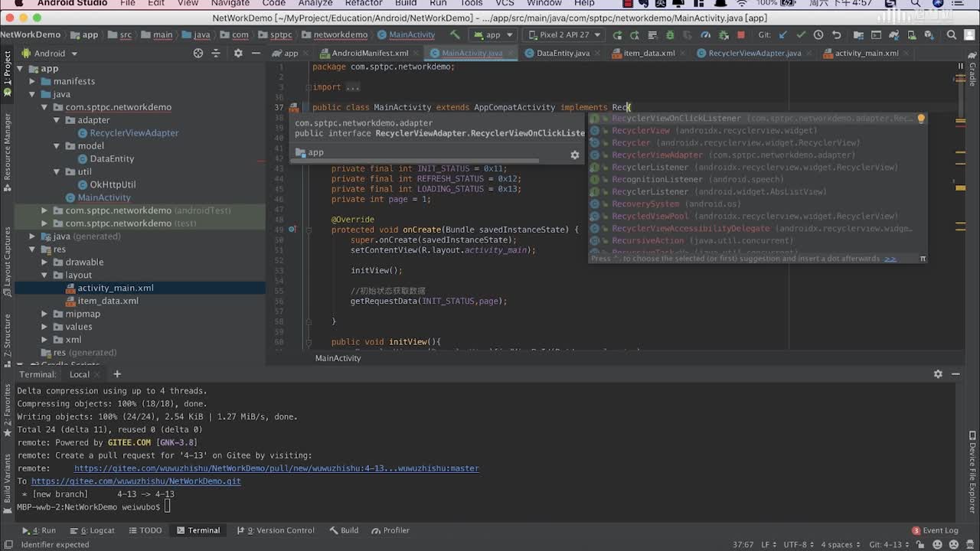Image resolution: width=980 pixels, height=551 pixels.
Task: Open the Pixel 2 API 27 device dropdown
Action: 564,34
